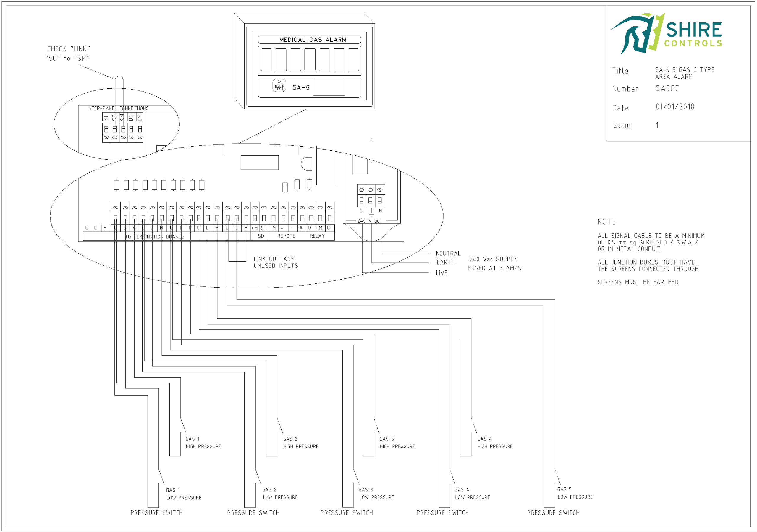Viewport: 757px width, 532px height.
Task: Click the last gas indicator window on panel
Action: click(x=353, y=60)
